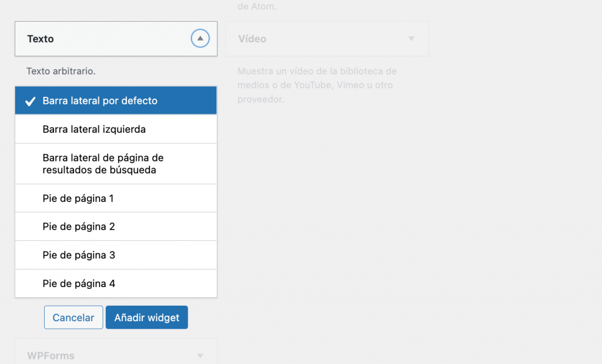Choose Pie de página 2

point(116,226)
